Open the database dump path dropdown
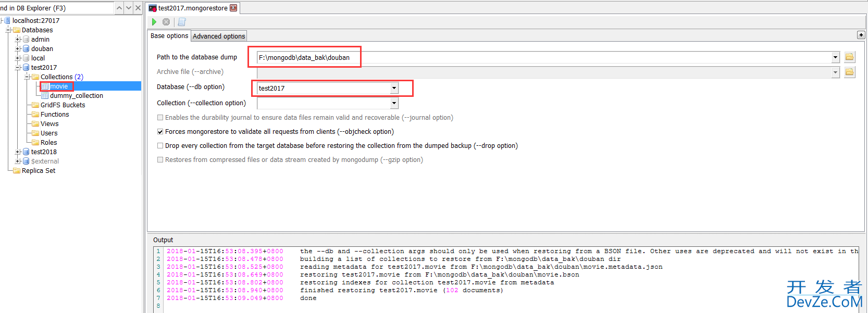The image size is (868, 313). 835,57
